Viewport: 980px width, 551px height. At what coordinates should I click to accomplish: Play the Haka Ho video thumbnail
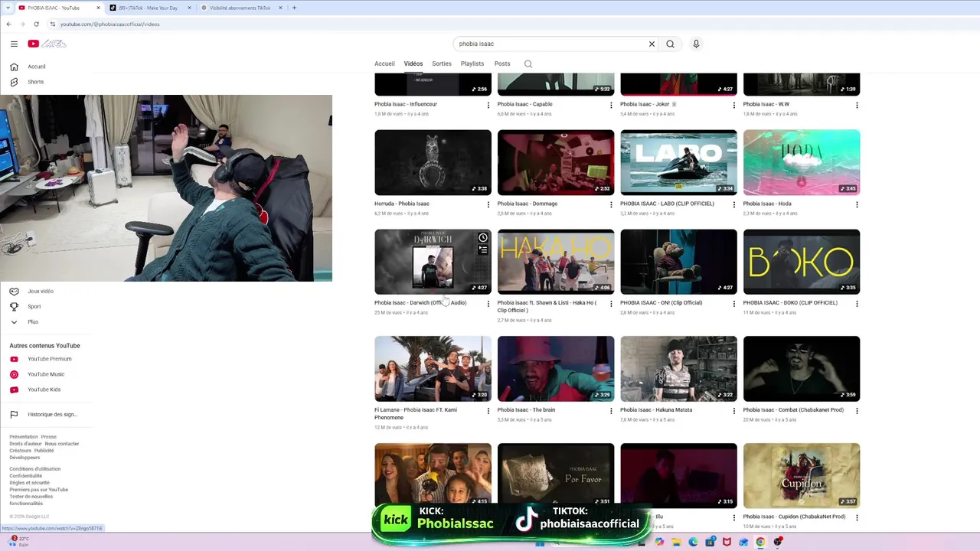[x=556, y=262]
